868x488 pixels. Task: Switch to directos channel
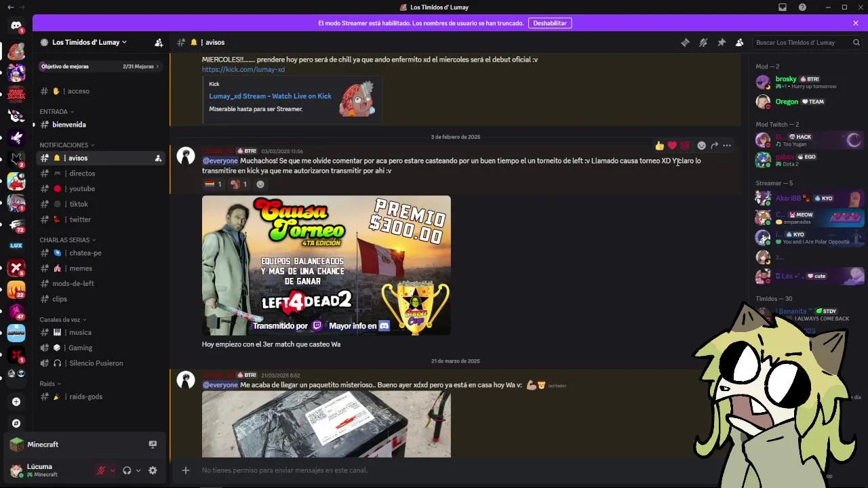100,174
